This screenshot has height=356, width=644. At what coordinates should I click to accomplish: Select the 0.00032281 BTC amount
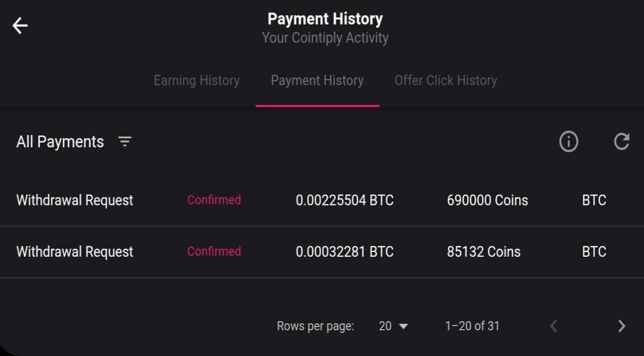(x=345, y=252)
